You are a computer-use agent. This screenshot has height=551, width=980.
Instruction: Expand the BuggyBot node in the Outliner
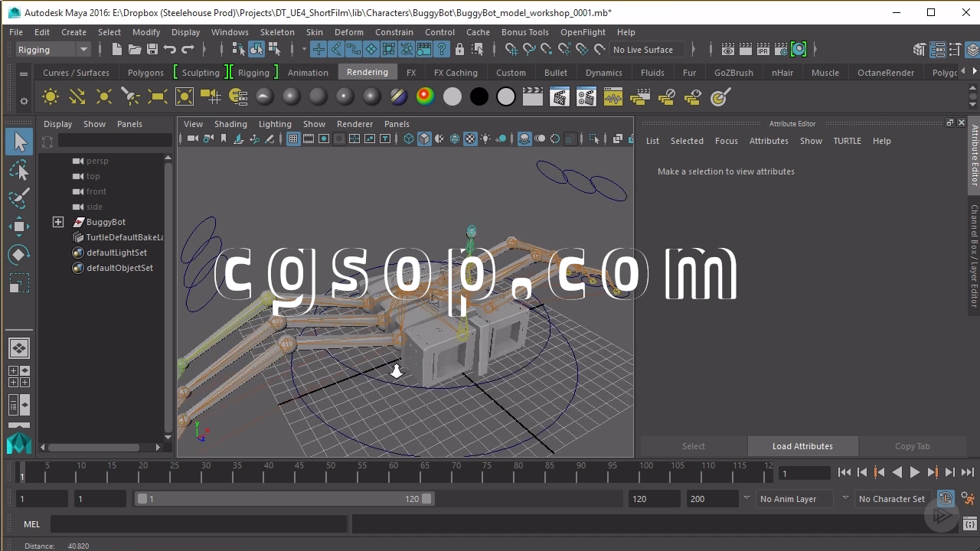click(x=58, y=222)
